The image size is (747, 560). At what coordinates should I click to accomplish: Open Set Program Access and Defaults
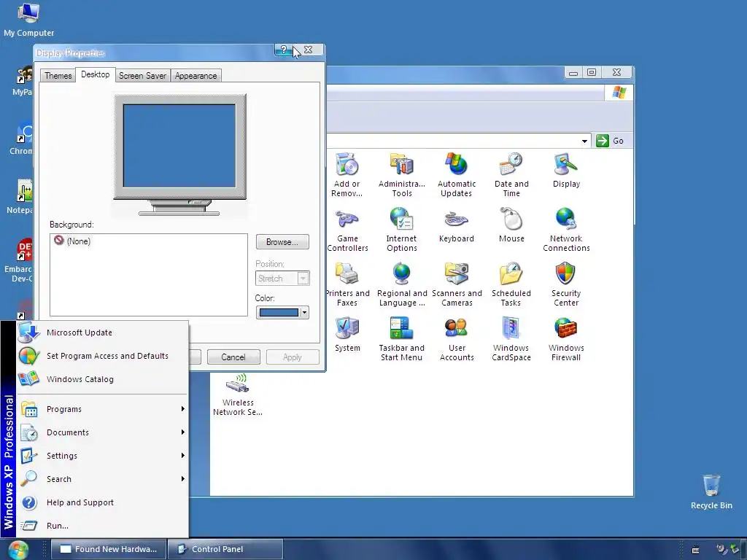(x=102, y=356)
